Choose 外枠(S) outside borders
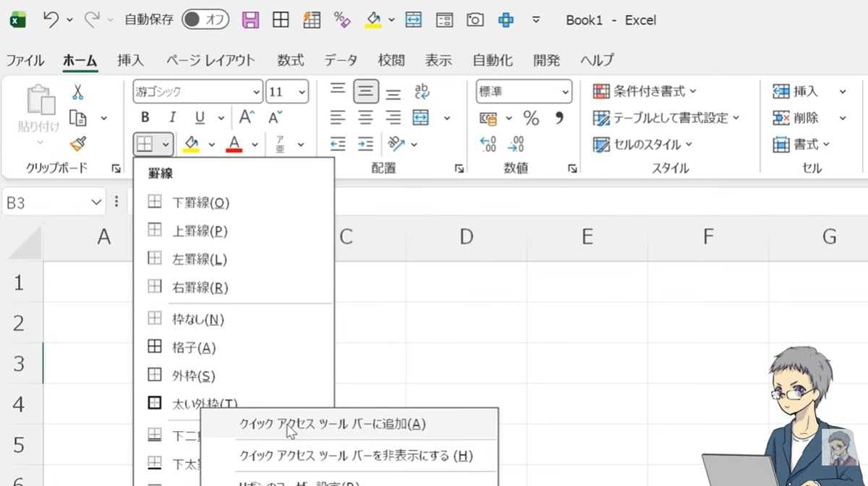This screenshot has height=486, width=868. coord(233,376)
